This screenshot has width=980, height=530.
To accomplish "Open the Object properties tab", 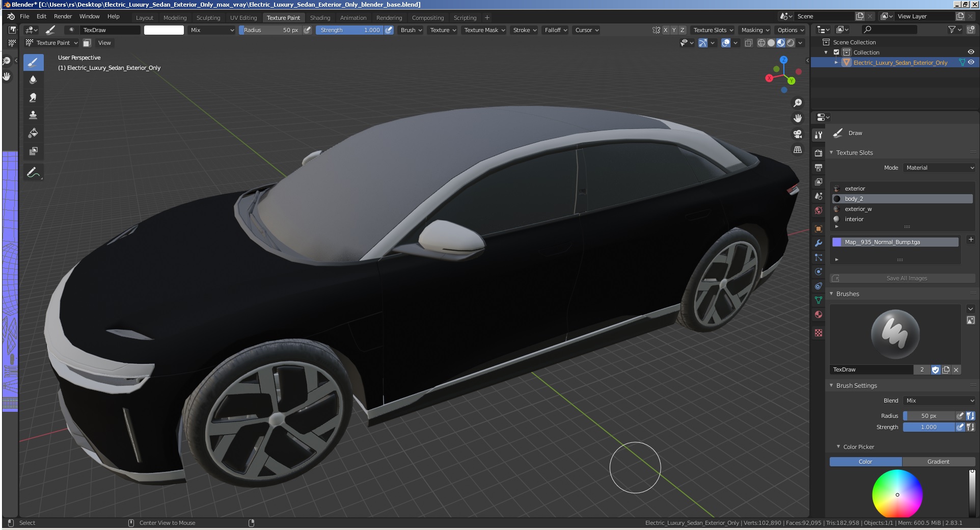I will 819,228.
